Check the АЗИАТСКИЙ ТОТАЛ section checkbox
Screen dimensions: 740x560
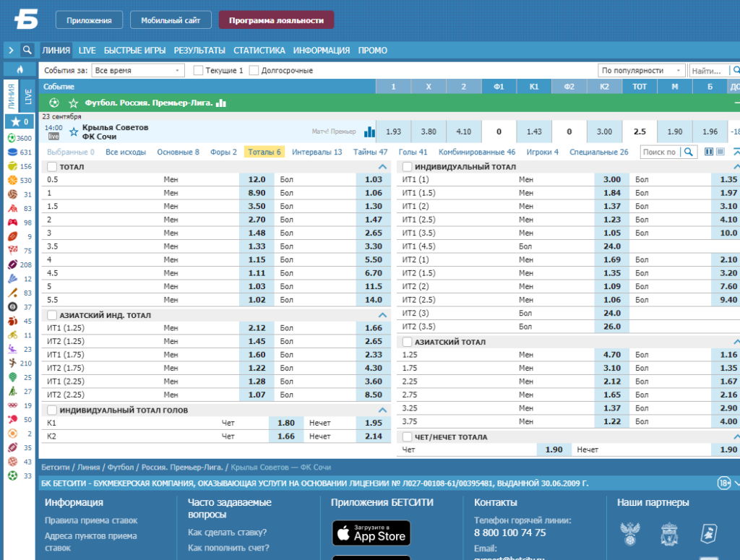(x=408, y=342)
